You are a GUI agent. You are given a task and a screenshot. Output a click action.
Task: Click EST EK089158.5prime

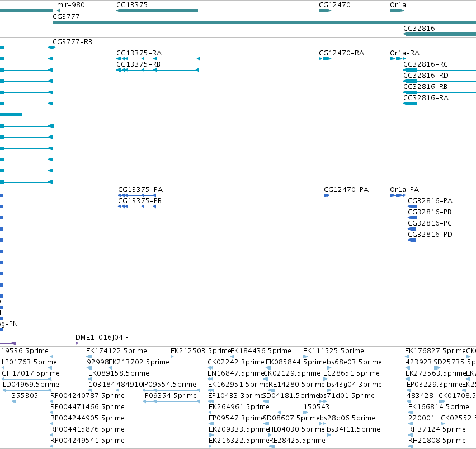(119, 373)
